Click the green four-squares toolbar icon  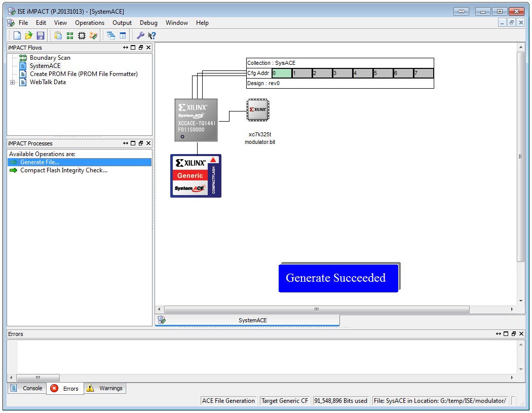[70, 35]
